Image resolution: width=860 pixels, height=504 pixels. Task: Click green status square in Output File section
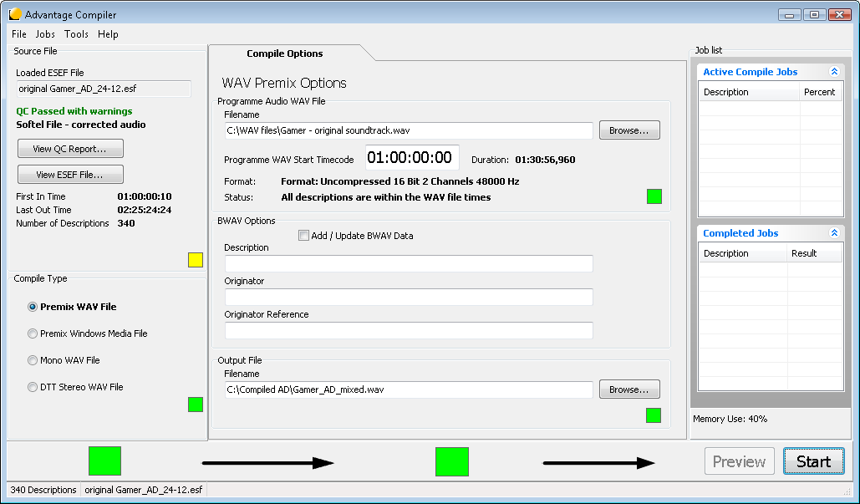click(653, 415)
